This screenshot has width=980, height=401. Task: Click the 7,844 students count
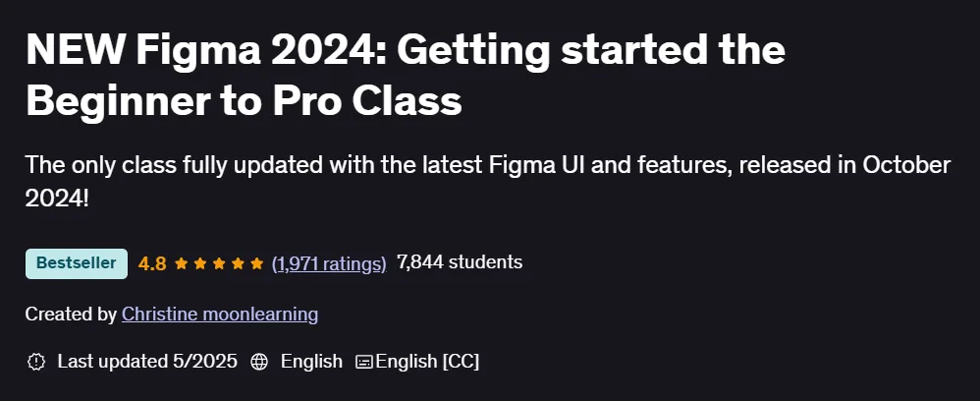460,262
